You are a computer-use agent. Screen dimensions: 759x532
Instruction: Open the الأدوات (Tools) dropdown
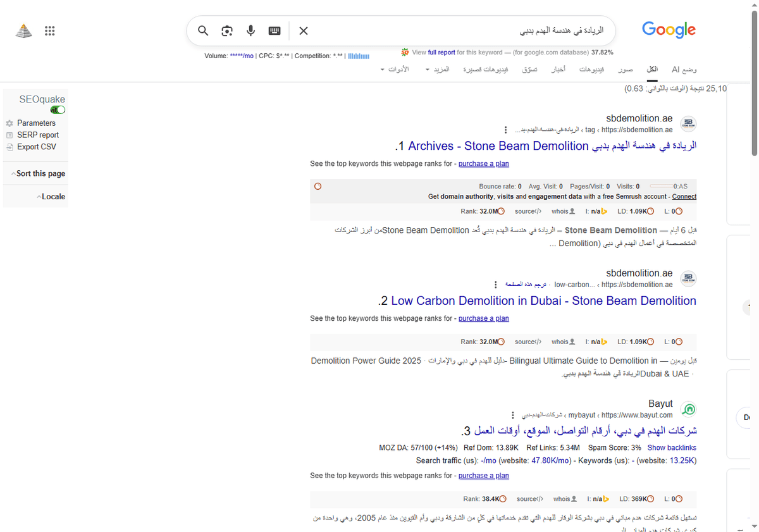point(396,69)
